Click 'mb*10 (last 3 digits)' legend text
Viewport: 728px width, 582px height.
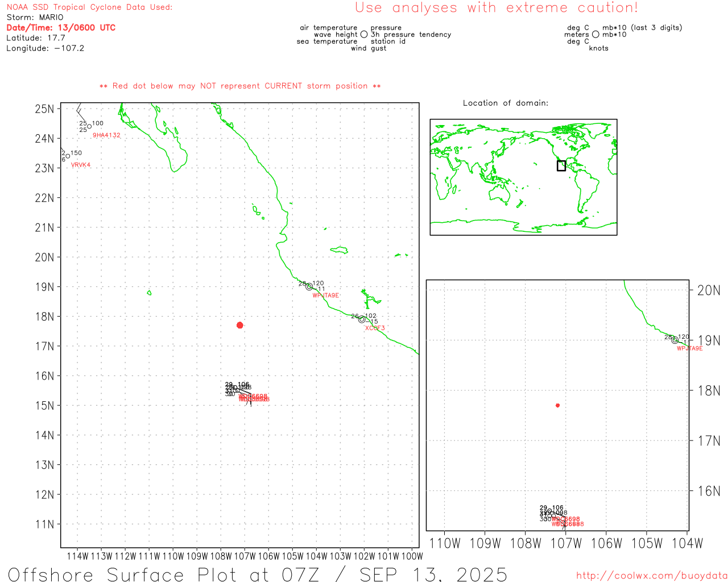click(642, 28)
